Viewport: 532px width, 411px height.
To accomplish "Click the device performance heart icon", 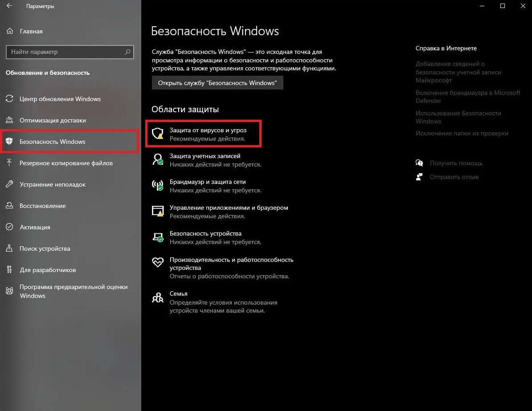I will pyautogui.click(x=157, y=262).
